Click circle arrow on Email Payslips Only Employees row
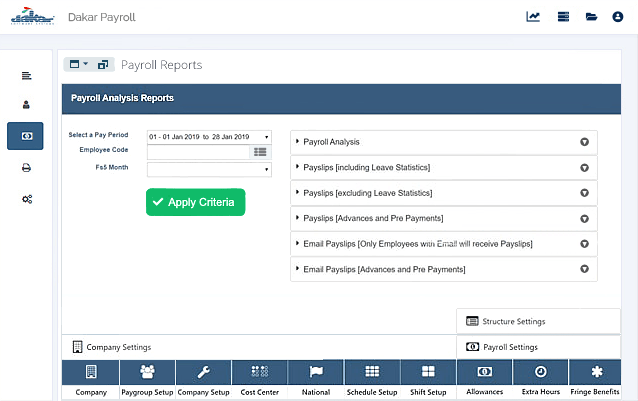Viewport: 638px width, 401px height. (x=584, y=244)
